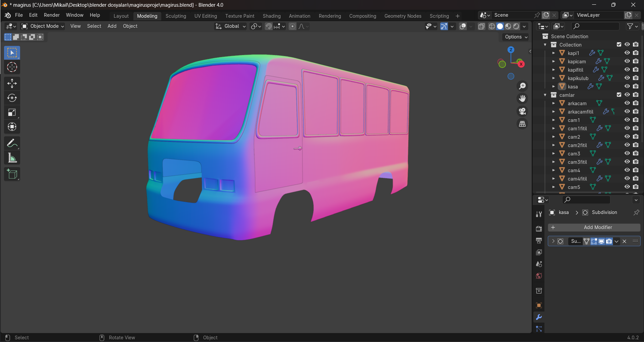Switch perspective/orthographic with the grid gizmo
644x342 pixels.
pyautogui.click(x=522, y=124)
